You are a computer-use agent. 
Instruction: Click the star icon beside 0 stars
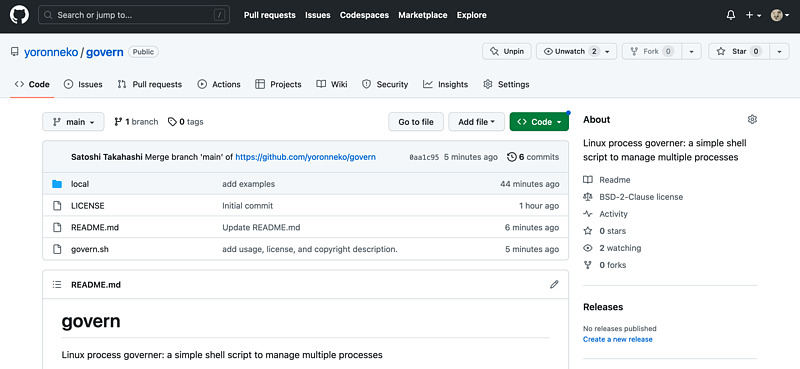click(x=588, y=231)
